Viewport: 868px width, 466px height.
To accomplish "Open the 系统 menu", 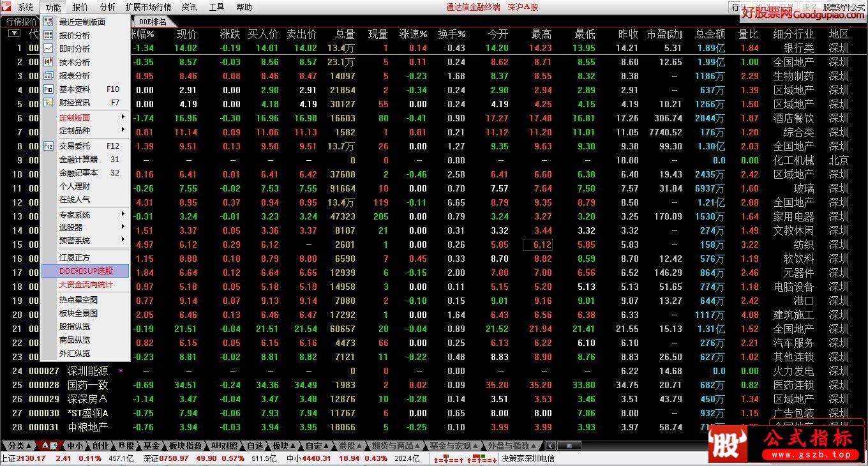I will pos(26,8).
